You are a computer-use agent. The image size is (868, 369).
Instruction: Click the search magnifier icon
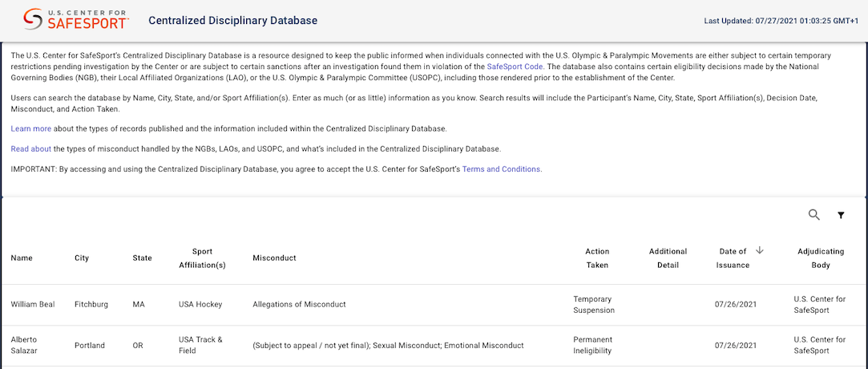(x=814, y=215)
